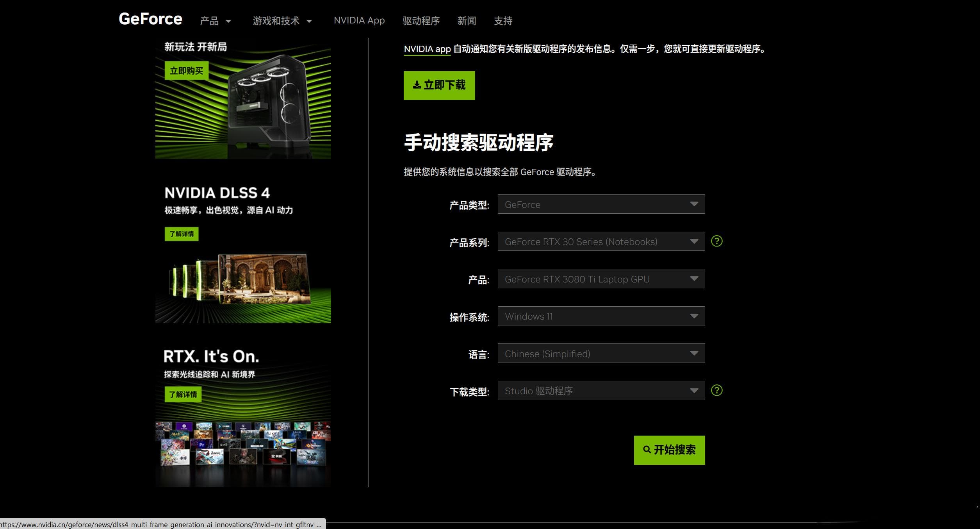The width and height of the screenshot is (980, 529).
Task: Open the 新闻 nav item
Action: [x=467, y=21]
